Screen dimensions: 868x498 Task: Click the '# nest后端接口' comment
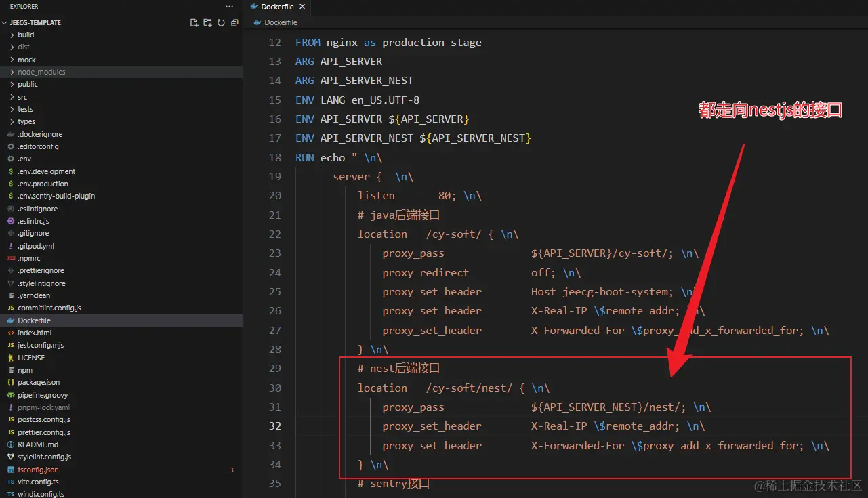point(399,369)
